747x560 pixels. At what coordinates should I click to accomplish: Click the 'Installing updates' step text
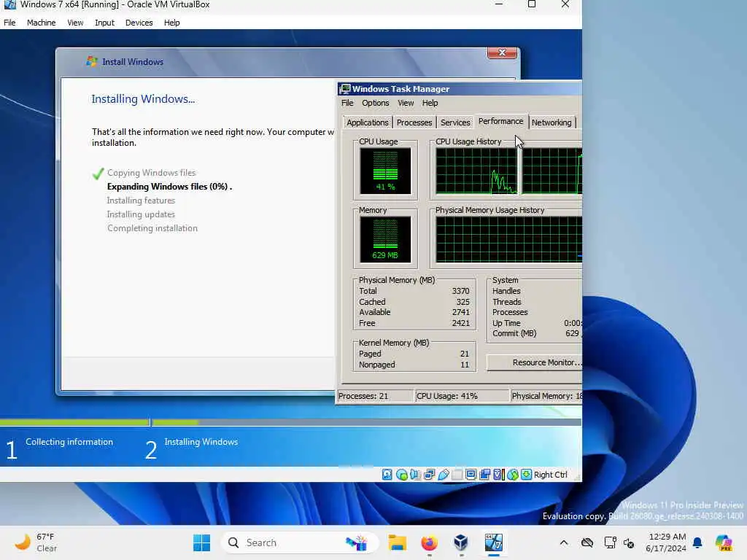click(141, 214)
